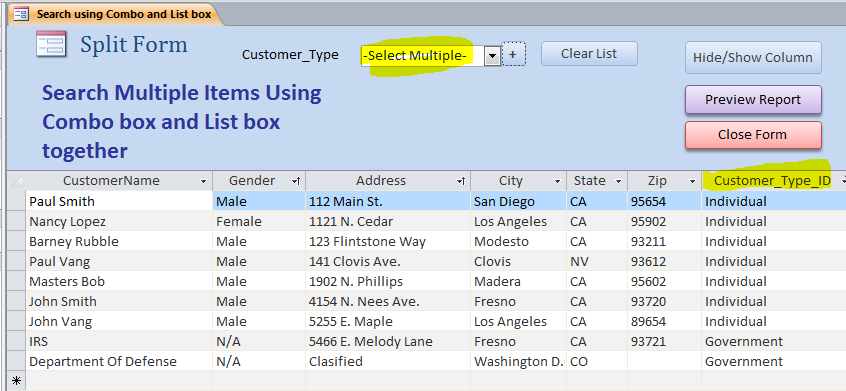Click the select-all corner of the datasheet
This screenshot has width=846, height=391.
click(16, 181)
